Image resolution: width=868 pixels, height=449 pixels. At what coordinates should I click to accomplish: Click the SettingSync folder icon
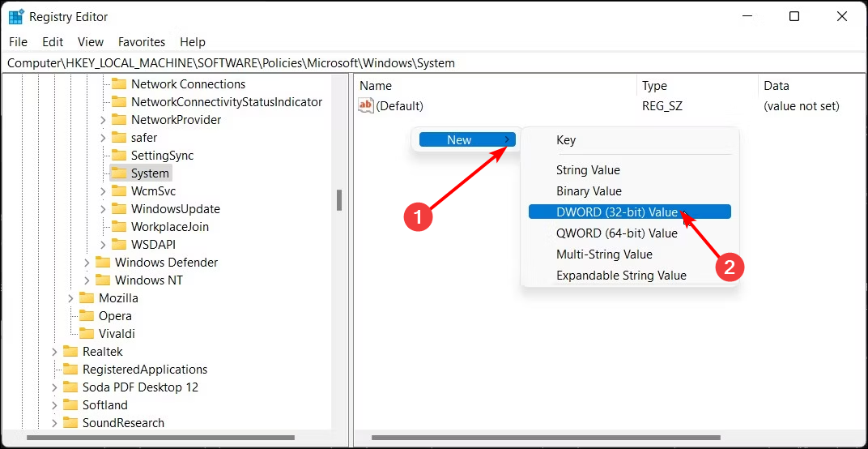(x=119, y=155)
